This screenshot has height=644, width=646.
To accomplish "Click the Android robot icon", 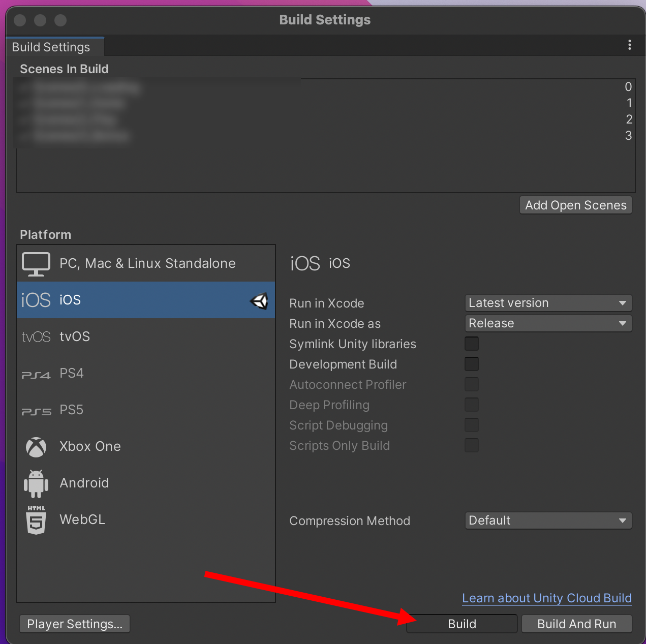I will pyautogui.click(x=36, y=483).
